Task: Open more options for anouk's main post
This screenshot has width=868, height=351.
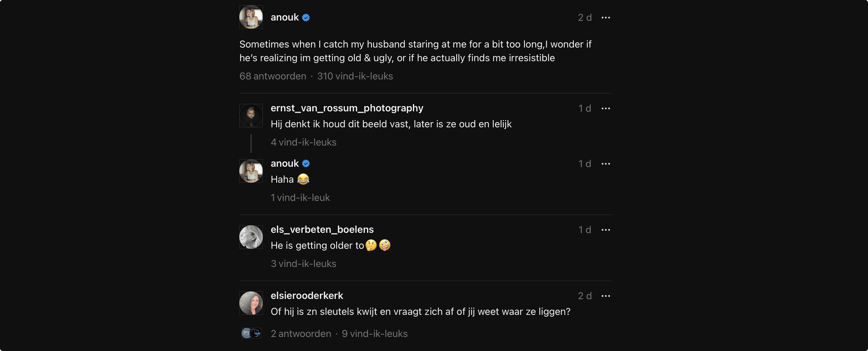Action: coord(606,18)
